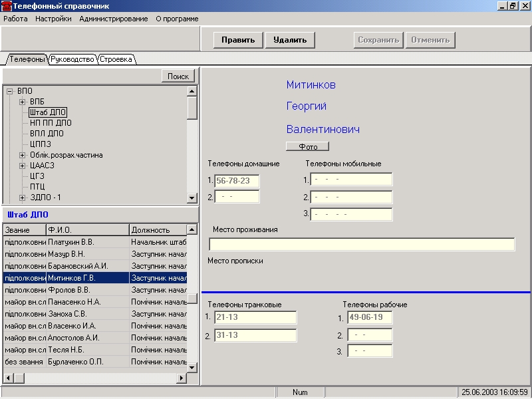Switch to the Телефоны tab
The image size is (532, 399).
pos(27,59)
